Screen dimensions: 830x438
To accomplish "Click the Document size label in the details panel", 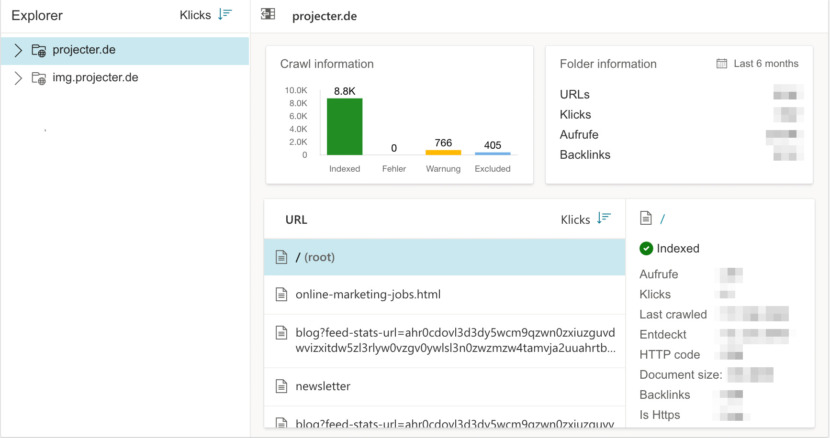I will coord(681,374).
